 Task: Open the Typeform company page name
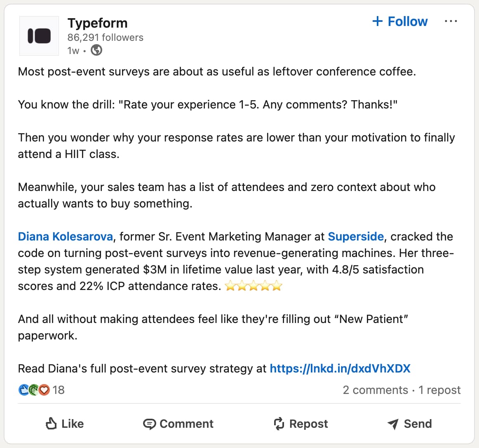(x=97, y=23)
